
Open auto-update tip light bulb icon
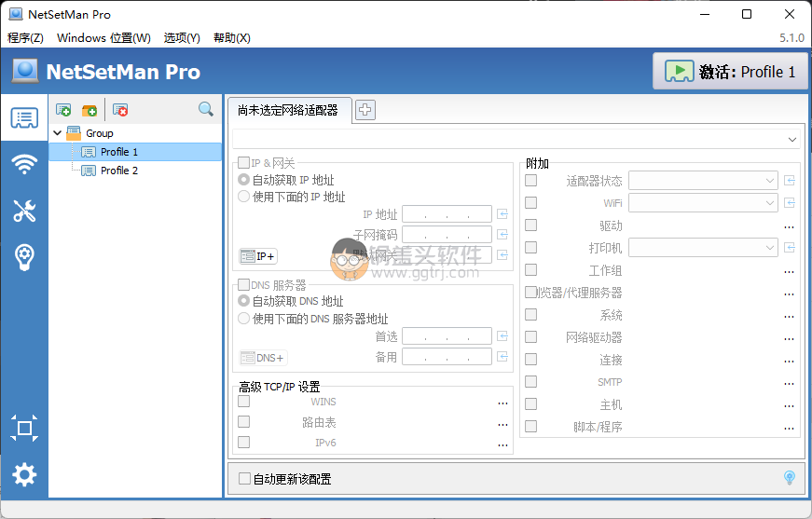[x=790, y=477]
